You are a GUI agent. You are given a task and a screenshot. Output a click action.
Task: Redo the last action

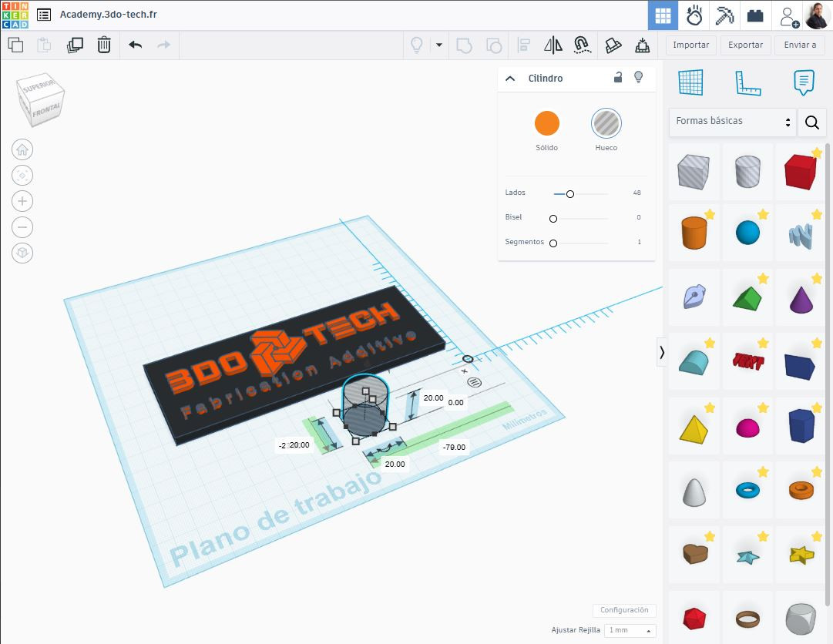point(164,45)
